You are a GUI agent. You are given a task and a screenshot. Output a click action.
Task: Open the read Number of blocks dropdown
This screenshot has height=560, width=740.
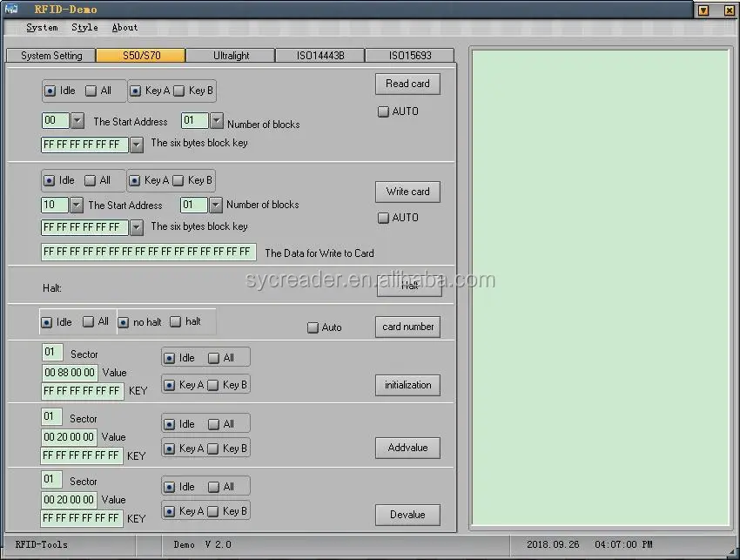pyautogui.click(x=217, y=121)
